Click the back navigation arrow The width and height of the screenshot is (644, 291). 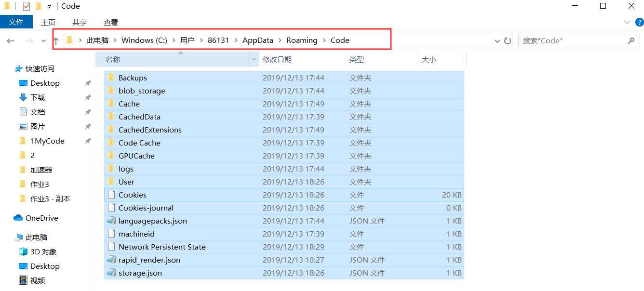pos(11,40)
